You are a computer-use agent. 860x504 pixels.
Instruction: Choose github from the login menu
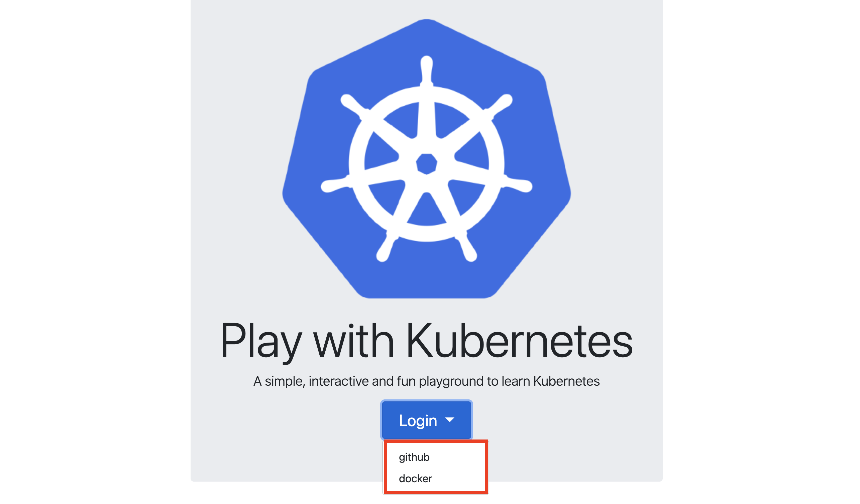click(x=414, y=457)
